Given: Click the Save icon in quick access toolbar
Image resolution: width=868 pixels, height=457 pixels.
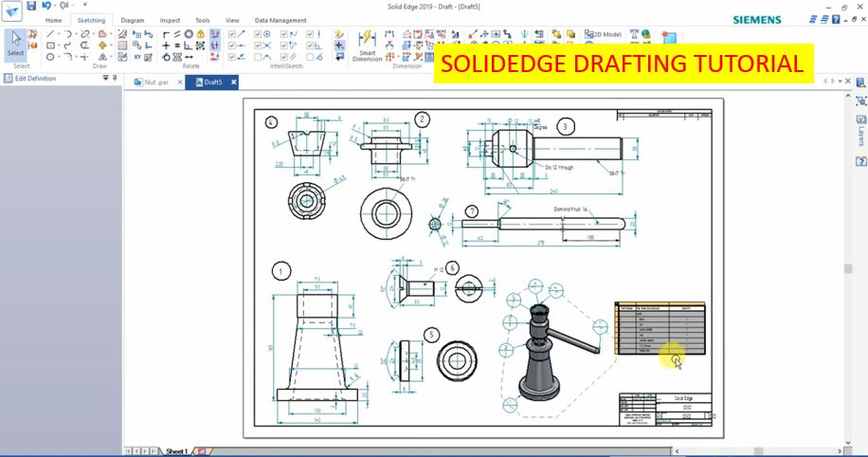Looking at the screenshot, I should tap(31, 6).
